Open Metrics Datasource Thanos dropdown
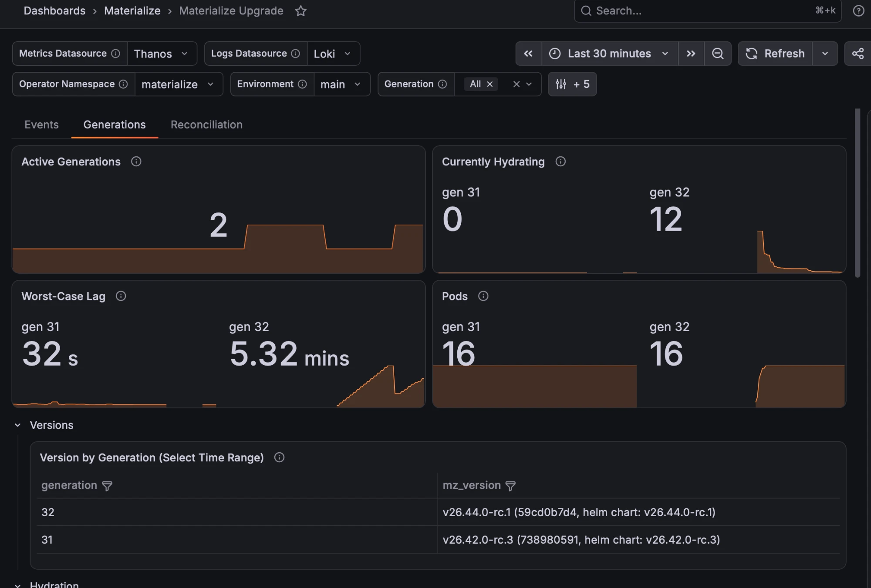 [162, 54]
